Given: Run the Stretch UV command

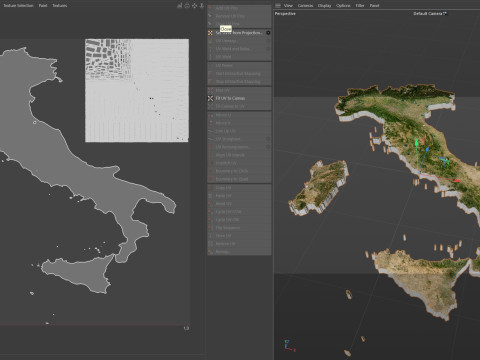Looking at the screenshot, I should [239, 163].
